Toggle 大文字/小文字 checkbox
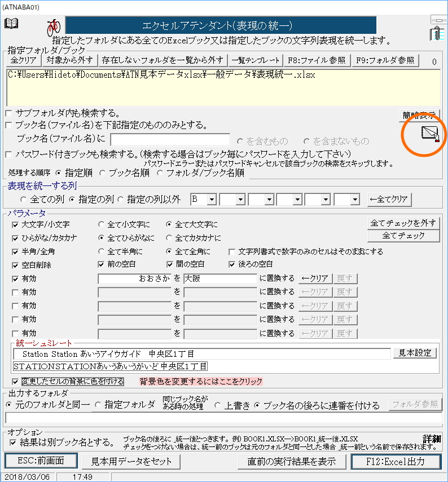 [15, 225]
